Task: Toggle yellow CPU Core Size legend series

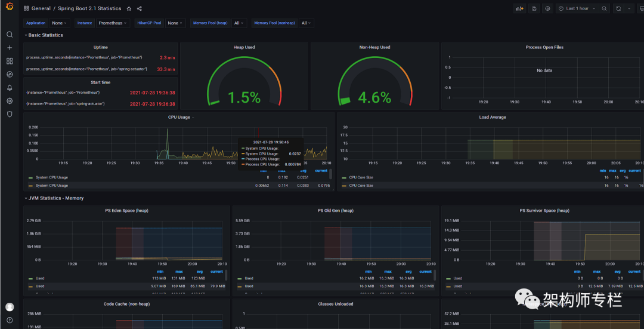Action: tap(361, 186)
